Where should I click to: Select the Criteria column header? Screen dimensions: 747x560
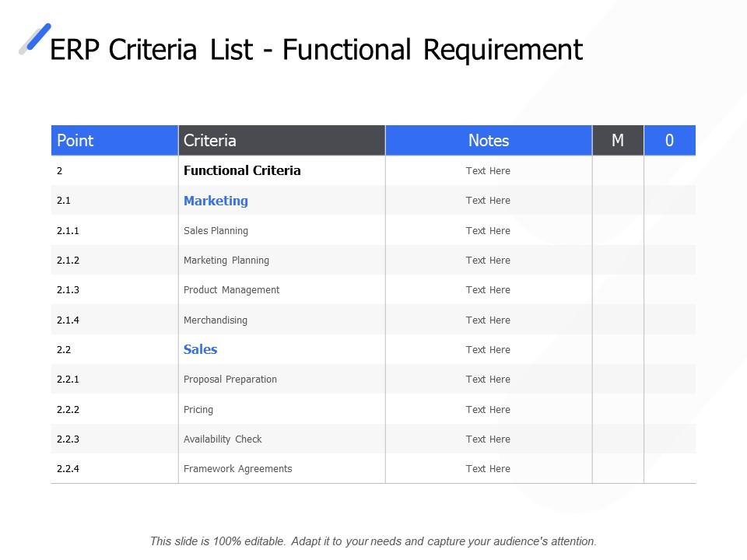(282, 141)
